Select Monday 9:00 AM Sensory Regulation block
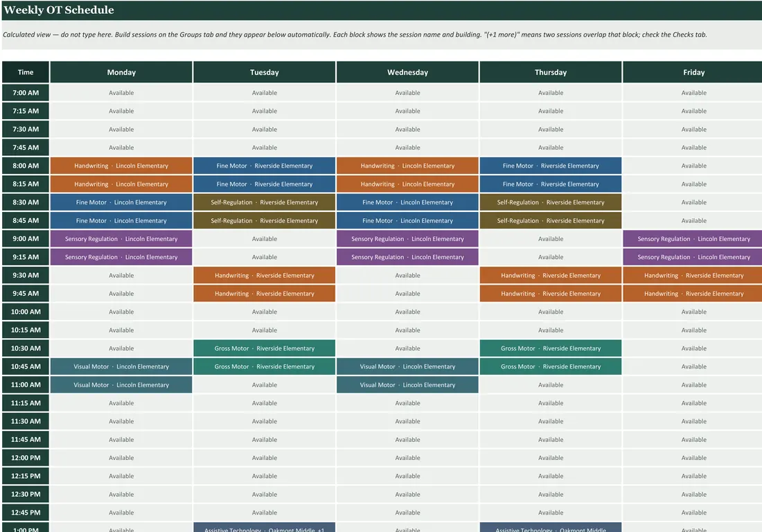The image size is (762, 532). [121, 238]
